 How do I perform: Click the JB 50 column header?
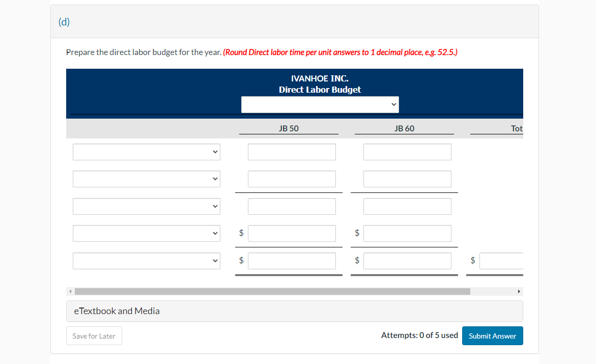[289, 129]
